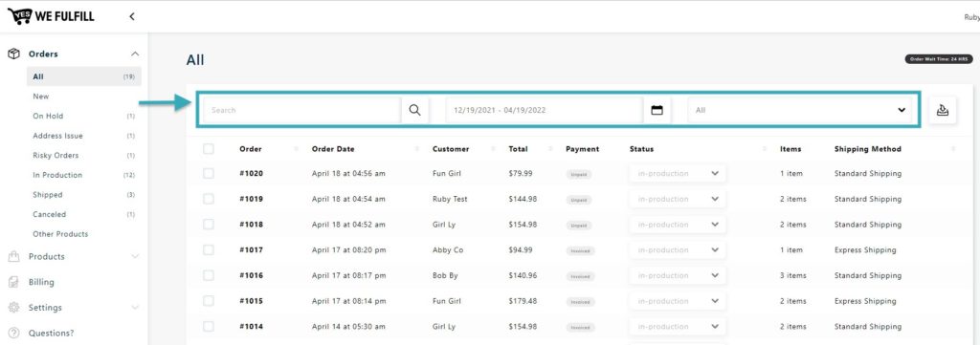Image resolution: width=980 pixels, height=345 pixels.
Task: Open status dropdown for order #1020
Action: pyautogui.click(x=678, y=173)
